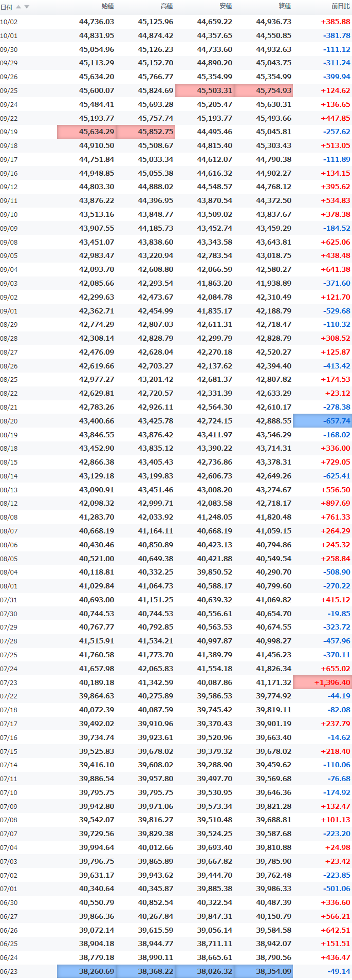Image resolution: width=352 pixels, height=980 pixels.
Task: Select highlighted closing price 45,754.93
Action: click(x=264, y=90)
